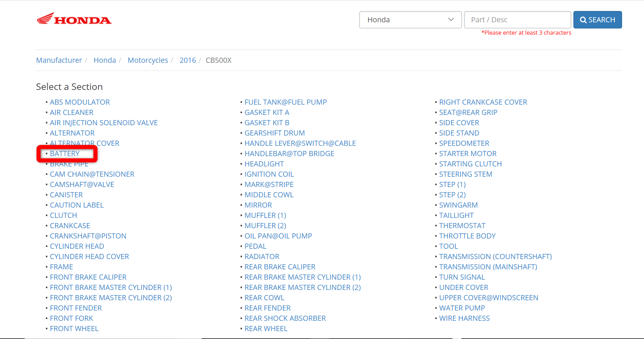The width and height of the screenshot is (644, 339).
Task: View the CAUTION LABEL section
Action: [x=77, y=205]
